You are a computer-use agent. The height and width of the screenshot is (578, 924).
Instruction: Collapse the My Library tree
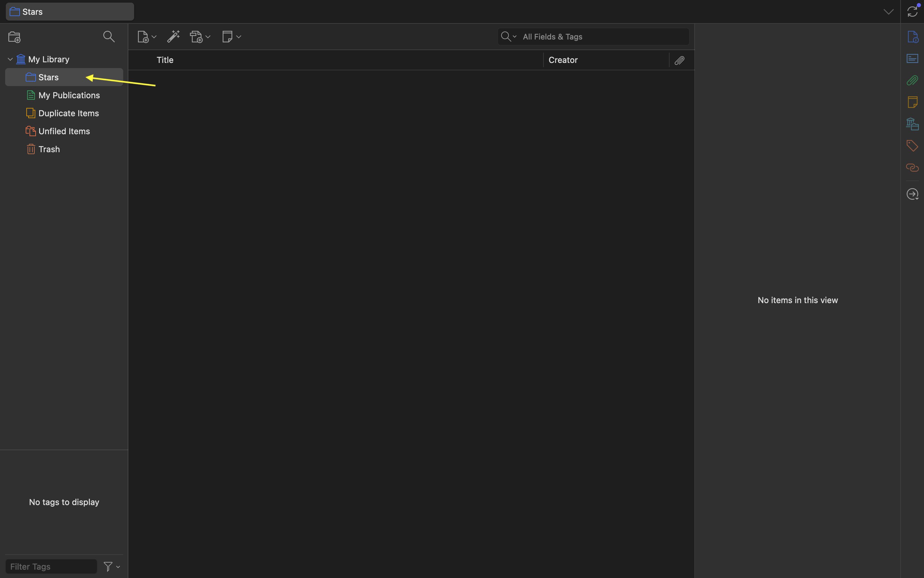(x=10, y=59)
